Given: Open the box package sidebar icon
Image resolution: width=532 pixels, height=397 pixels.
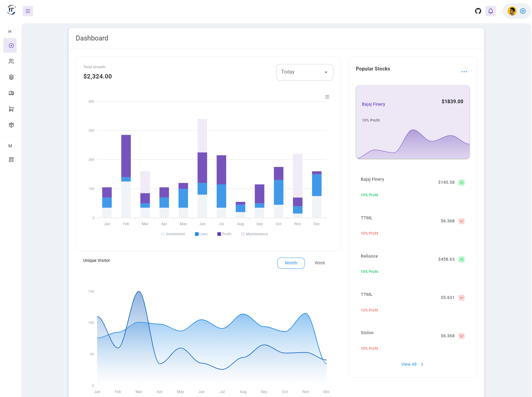Looking at the screenshot, I should click(x=11, y=125).
